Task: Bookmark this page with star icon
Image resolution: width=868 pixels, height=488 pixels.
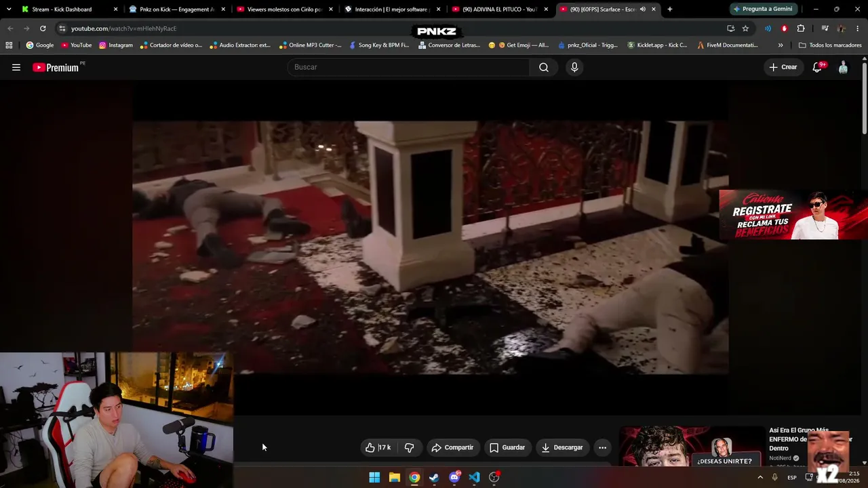Action: tap(745, 28)
